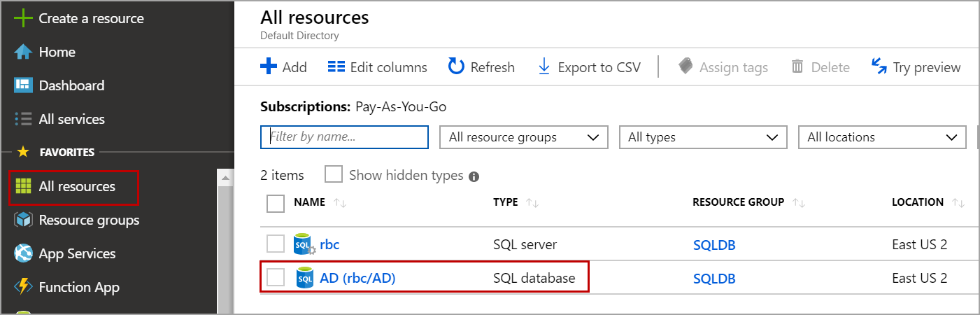The width and height of the screenshot is (980, 315).
Task: Expand the All resource groups dropdown
Action: (x=523, y=137)
